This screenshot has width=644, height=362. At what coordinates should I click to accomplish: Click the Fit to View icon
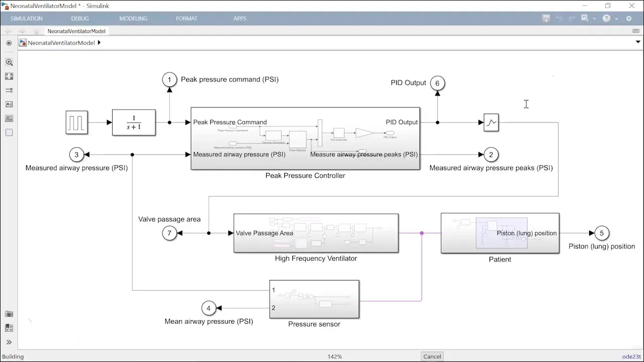pyautogui.click(x=9, y=76)
